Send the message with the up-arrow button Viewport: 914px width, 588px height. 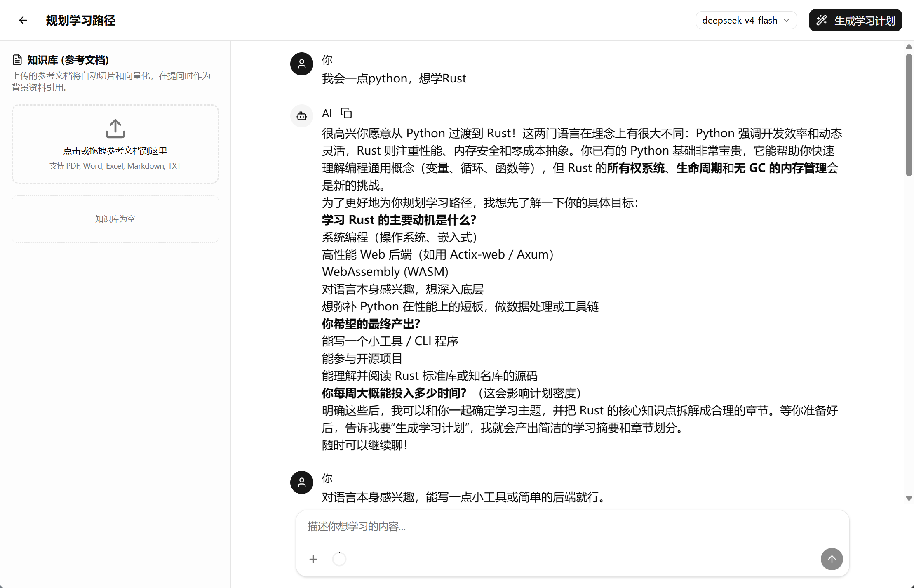(x=832, y=559)
